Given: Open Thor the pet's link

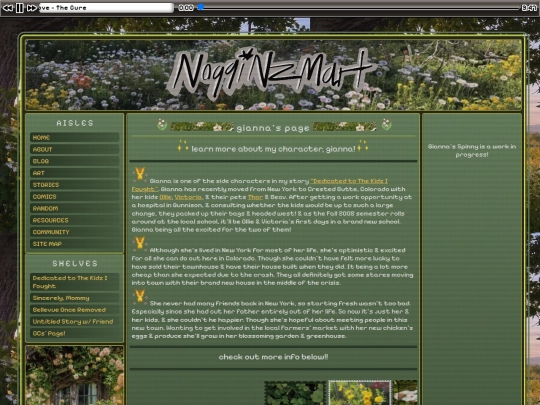Looking at the screenshot, I should pyautogui.click(x=255, y=197).
